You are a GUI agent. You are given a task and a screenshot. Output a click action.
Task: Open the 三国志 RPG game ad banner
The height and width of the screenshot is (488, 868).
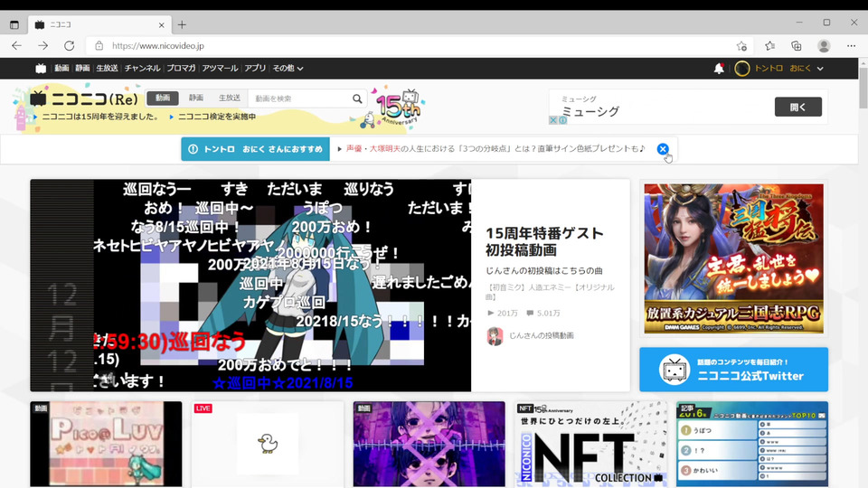[733, 258]
